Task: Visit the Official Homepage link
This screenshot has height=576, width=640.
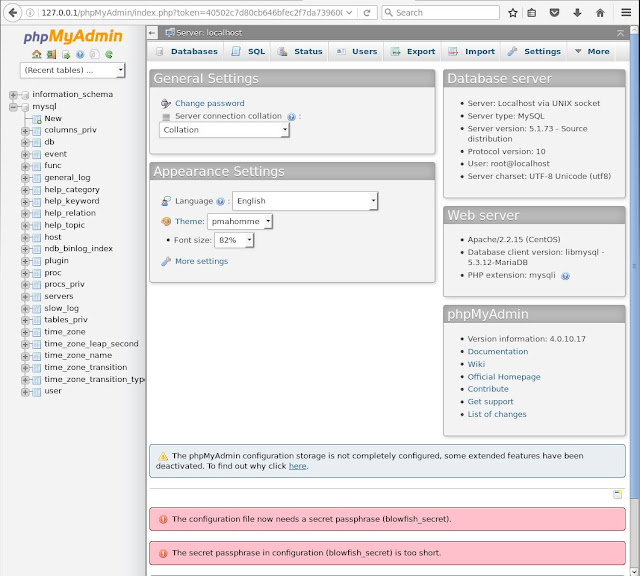Action: (504, 377)
